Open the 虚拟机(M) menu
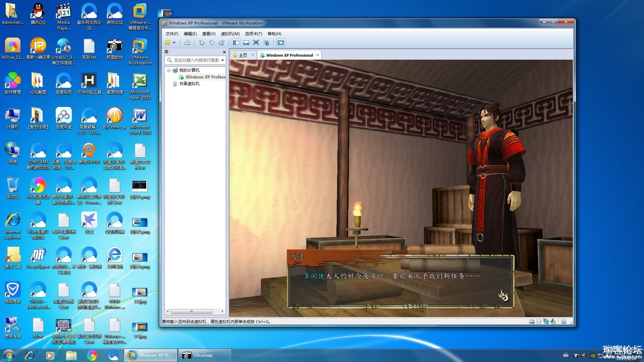The width and height of the screenshot is (644, 362). pos(230,34)
